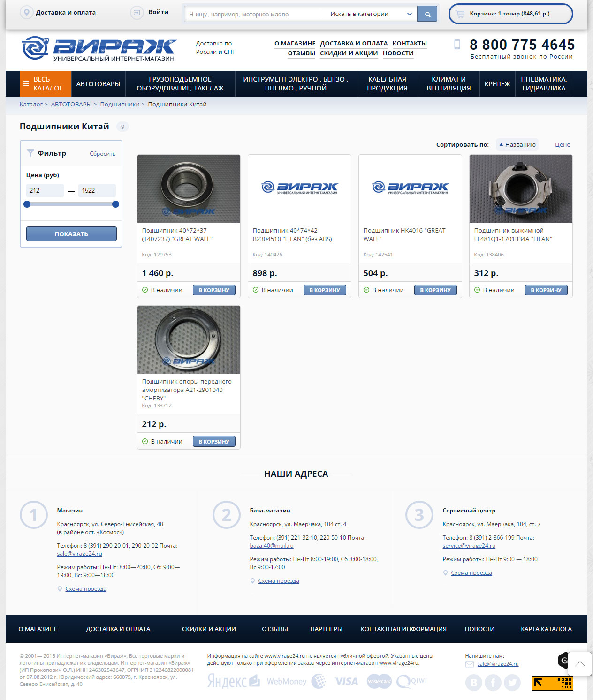This screenshot has width=593, height=700.
Task: Click the minimum price slider handle
Action: tap(27, 204)
